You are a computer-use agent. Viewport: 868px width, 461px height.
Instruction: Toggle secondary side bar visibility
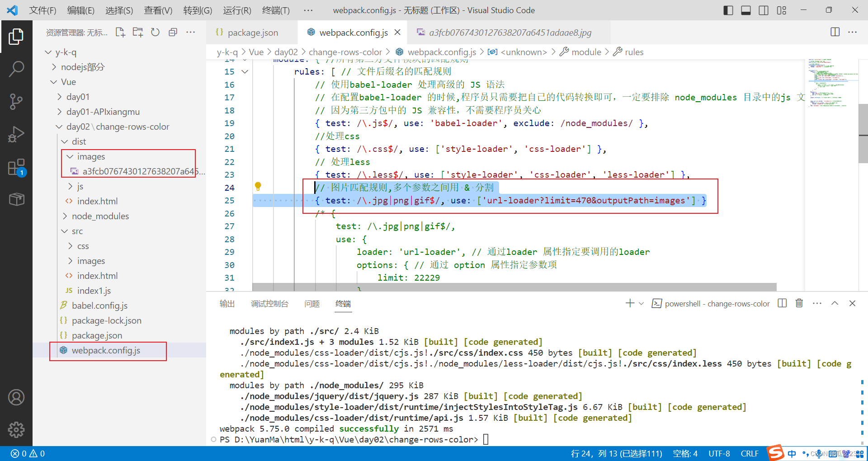(764, 10)
